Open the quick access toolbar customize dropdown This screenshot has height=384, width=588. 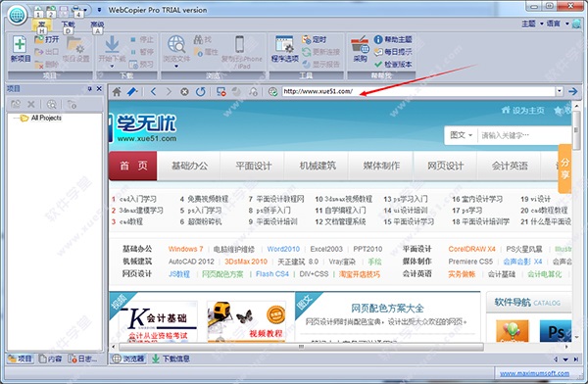[x=99, y=10]
